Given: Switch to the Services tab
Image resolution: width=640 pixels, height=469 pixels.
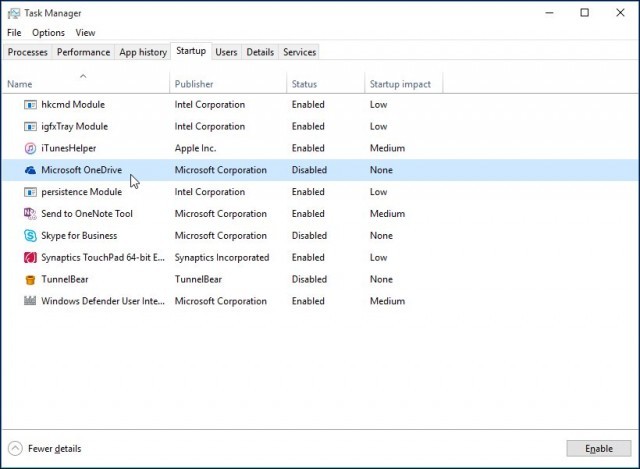Looking at the screenshot, I should [x=299, y=52].
